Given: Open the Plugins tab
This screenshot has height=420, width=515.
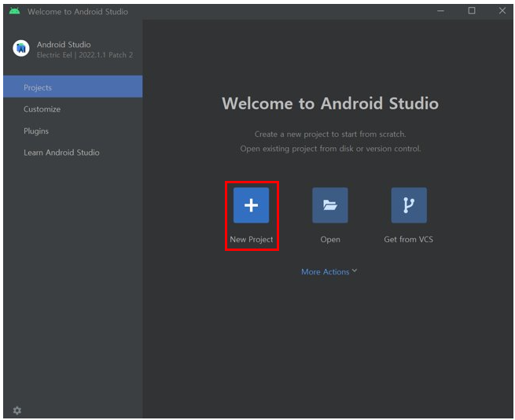Looking at the screenshot, I should tap(73, 131).
